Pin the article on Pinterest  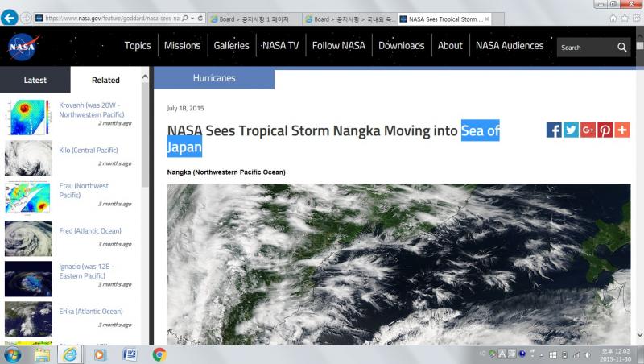[605, 130]
